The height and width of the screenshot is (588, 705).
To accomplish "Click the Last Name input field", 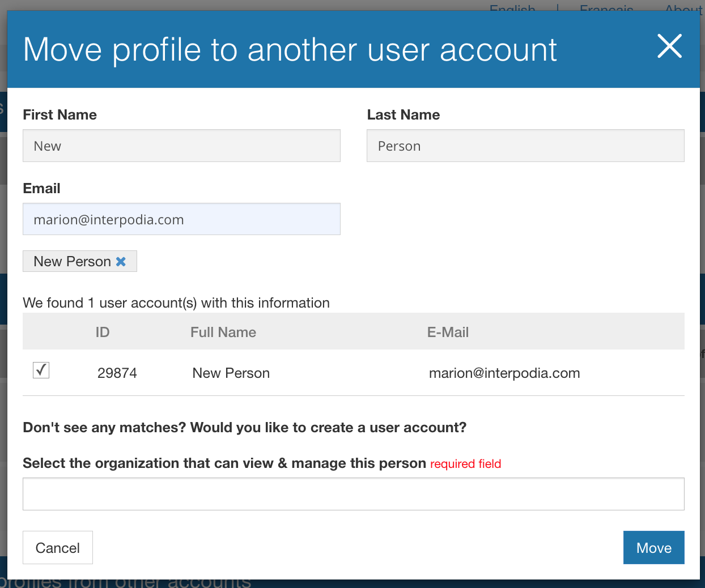I will tap(525, 146).
